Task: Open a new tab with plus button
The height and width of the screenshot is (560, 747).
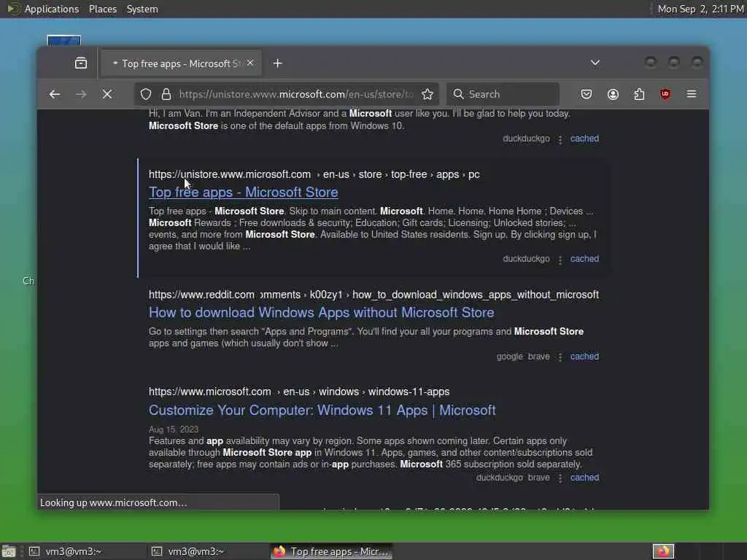Action: (x=278, y=63)
